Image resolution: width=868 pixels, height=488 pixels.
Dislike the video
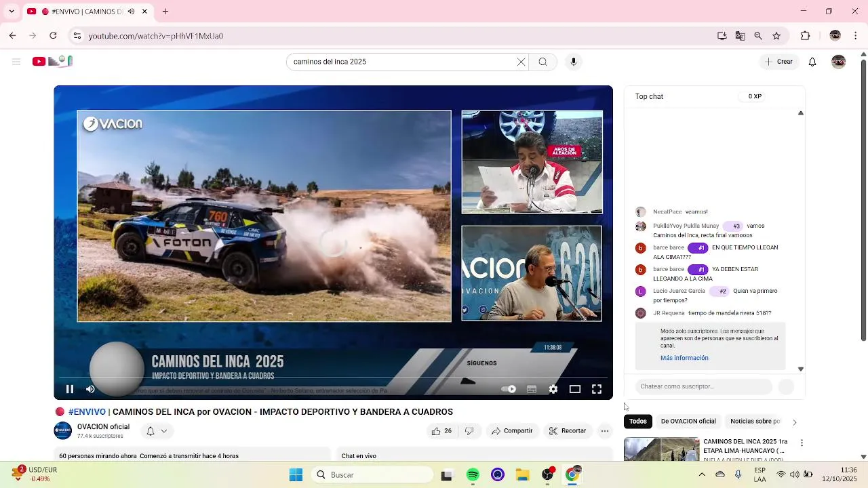(x=469, y=431)
